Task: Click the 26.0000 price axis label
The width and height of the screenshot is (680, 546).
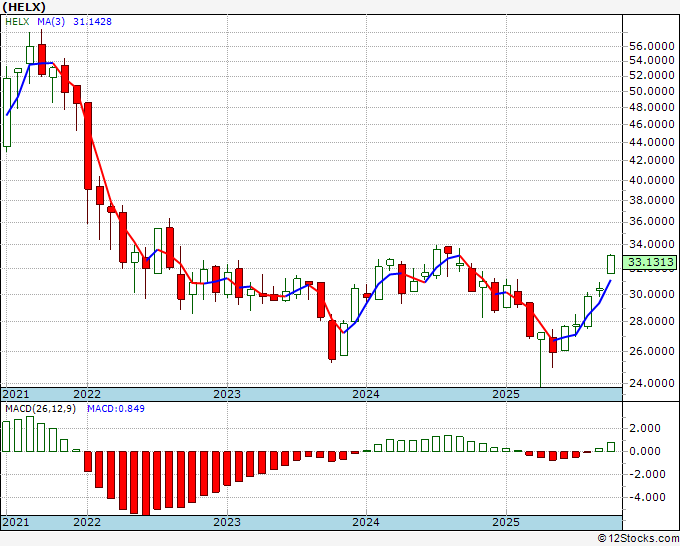Action: tap(651, 351)
